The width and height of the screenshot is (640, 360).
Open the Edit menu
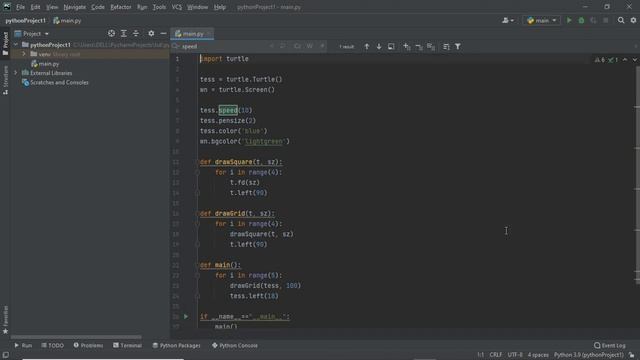tap(36, 7)
